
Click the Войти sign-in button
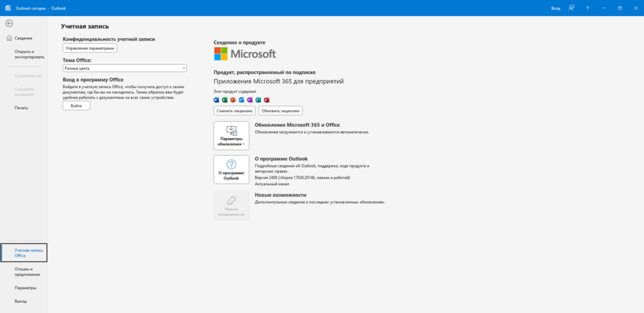pos(76,106)
